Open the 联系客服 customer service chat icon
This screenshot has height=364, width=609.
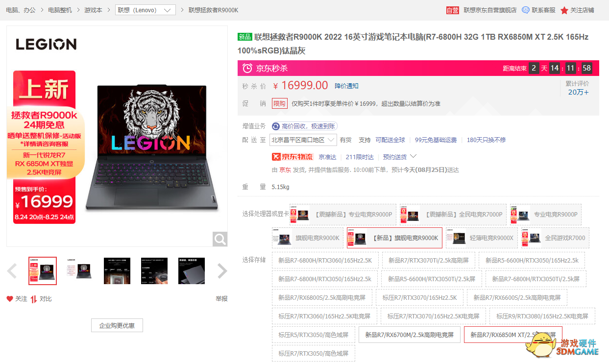point(525,9)
